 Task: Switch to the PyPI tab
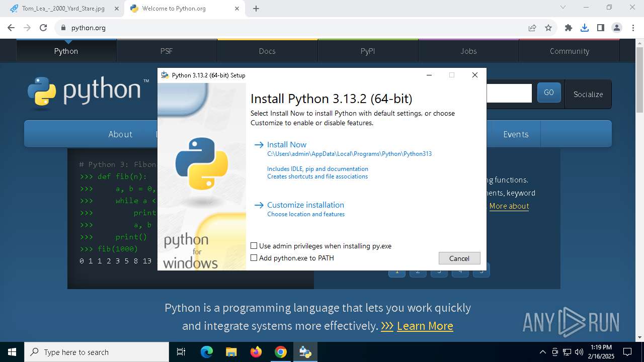pos(368,51)
